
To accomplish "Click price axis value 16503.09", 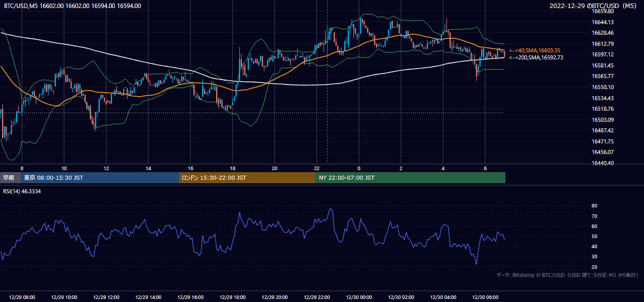I will pyautogui.click(x=602, y=120).
